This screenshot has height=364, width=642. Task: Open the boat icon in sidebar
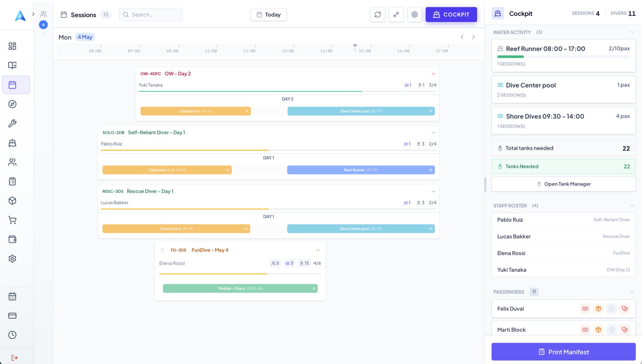12,143
